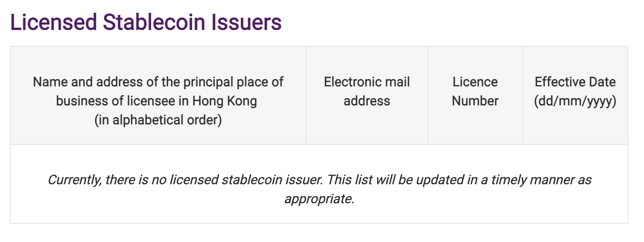The height and width of the screenshot is (242, 644).
Task: Click the timely manner phrase in notice
Action: (x=533, y=180)
